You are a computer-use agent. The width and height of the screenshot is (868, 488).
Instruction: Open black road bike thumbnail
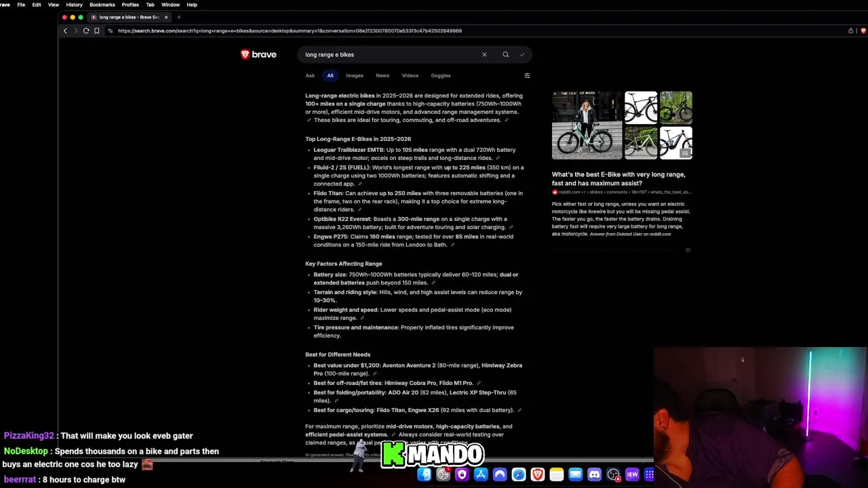640,107
